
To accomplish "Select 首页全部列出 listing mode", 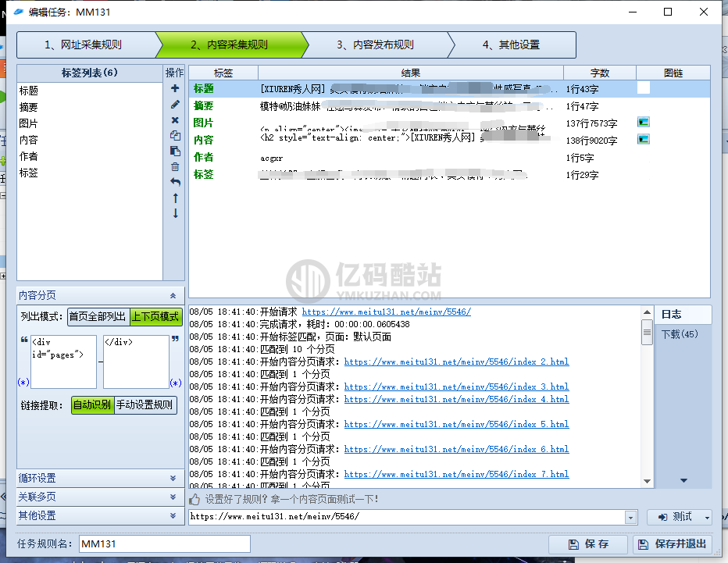I will pos(98,316).
